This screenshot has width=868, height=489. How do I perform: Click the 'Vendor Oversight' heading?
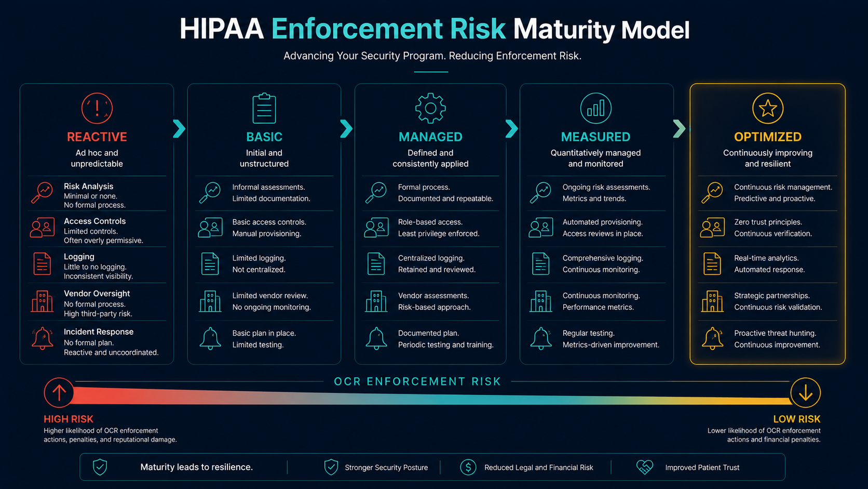tap(97, 293)
